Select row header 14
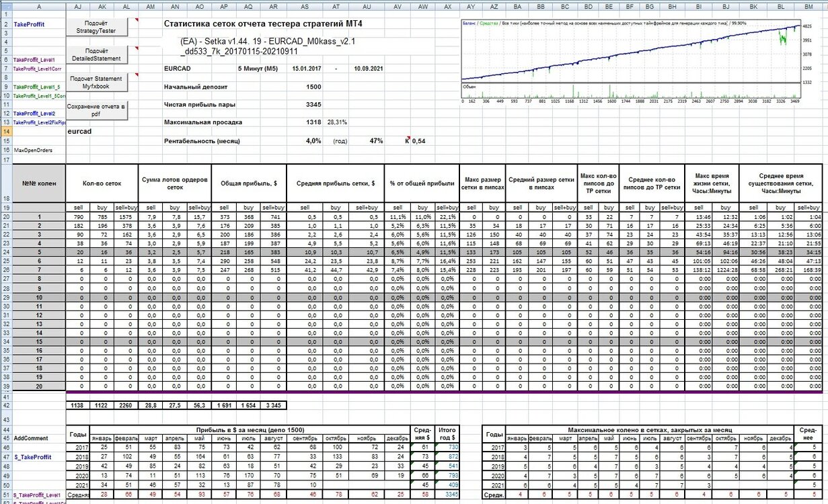 [6, 132]
